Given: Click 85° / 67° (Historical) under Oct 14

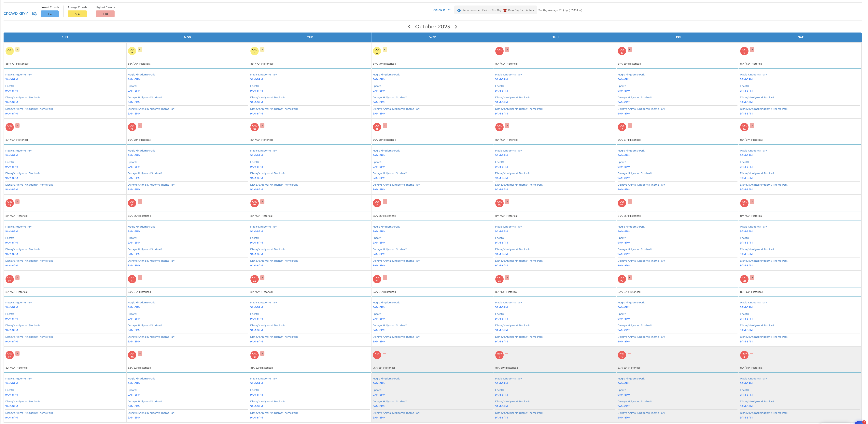Looking at the screenshot, I should tap(751, 140).
